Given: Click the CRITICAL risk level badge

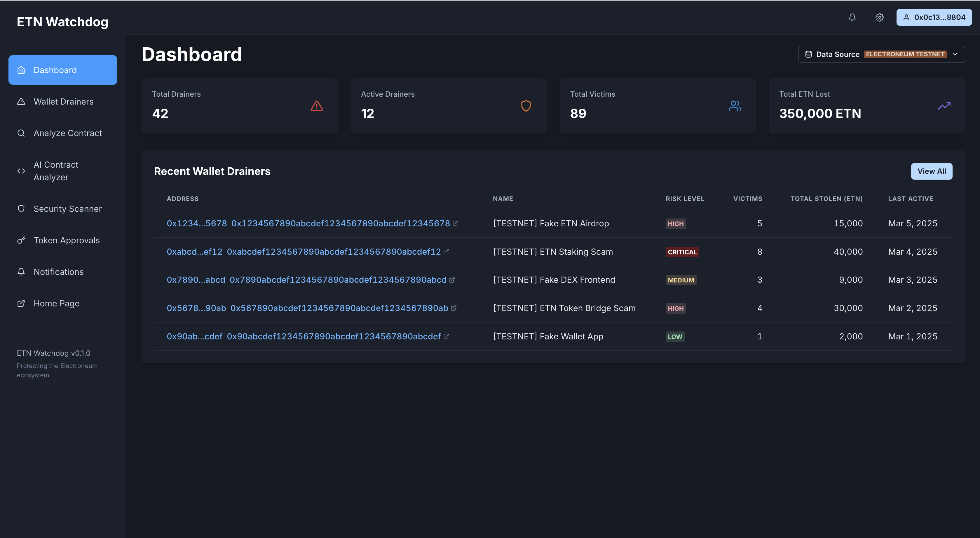Looking at the screenshot, I should [682, 252].
